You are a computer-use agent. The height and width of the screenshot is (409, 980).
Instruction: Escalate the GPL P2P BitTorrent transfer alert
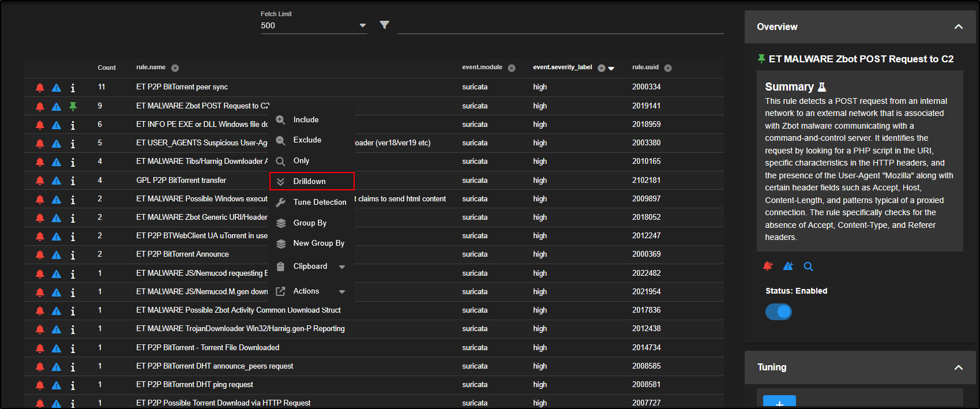[57, 181]
